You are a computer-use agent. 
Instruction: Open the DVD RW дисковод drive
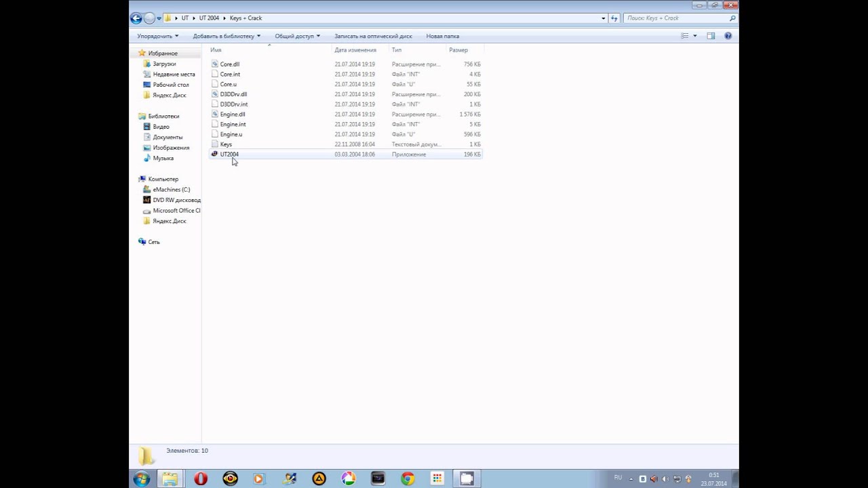(x=176, y=201)
